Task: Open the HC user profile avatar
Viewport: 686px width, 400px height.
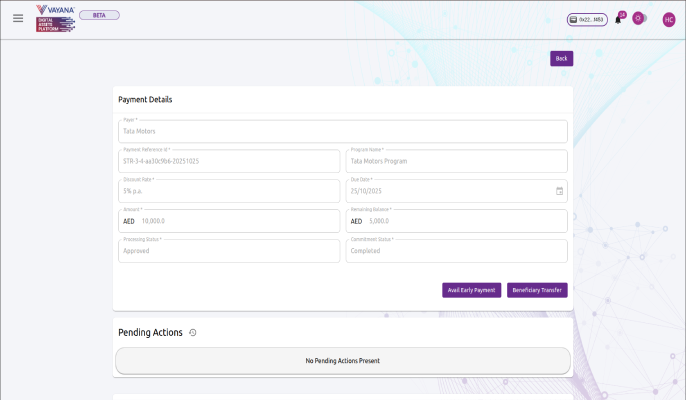Action: point(669,19)
